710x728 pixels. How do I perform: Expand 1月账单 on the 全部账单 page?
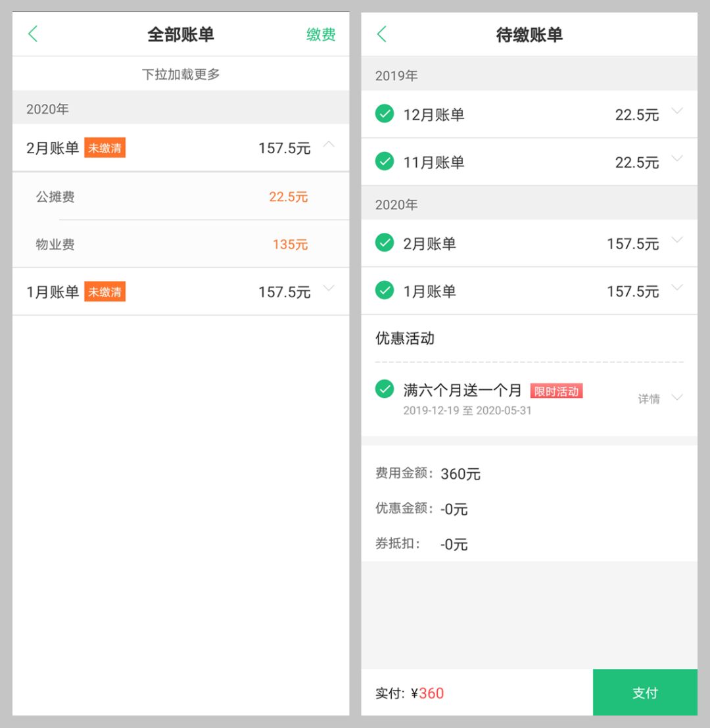tap(329, 287)
